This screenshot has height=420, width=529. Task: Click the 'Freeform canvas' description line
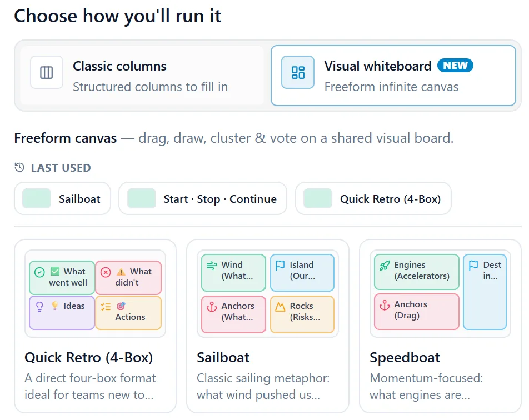click(x=234, y=138)
